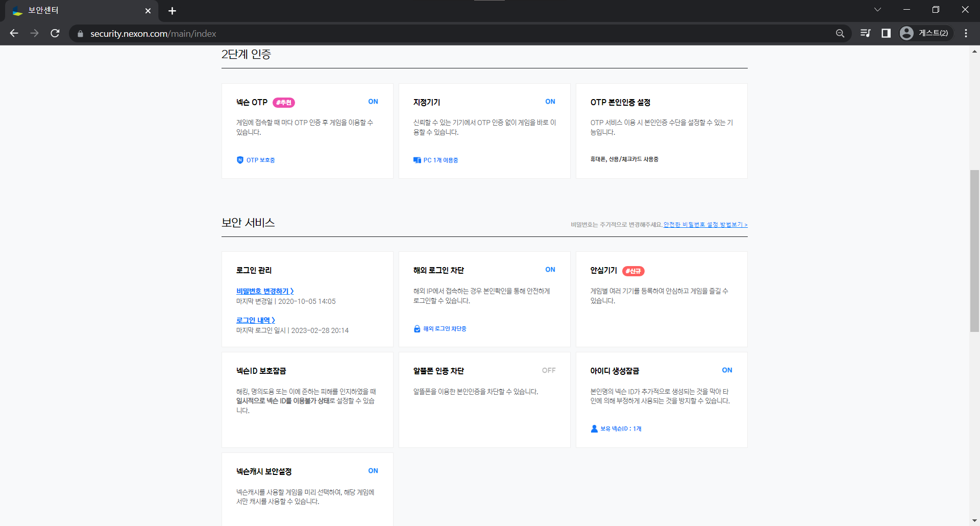Screen dimensions: 980x526
Task: Toggle the 해외 로그인 차단 ON switch
Action: pos(550,270)
